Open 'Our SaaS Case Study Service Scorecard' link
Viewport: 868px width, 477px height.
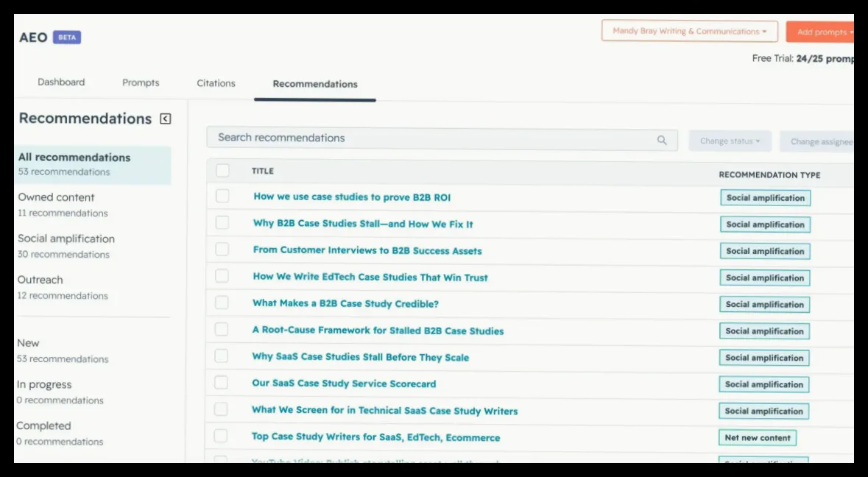(x=344, y=384)
